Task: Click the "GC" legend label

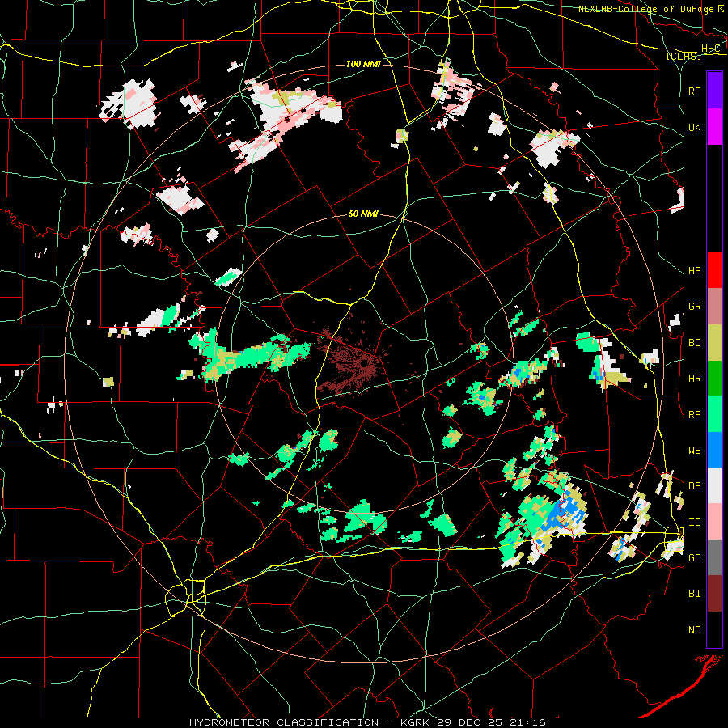Action: tap(694, 558)
